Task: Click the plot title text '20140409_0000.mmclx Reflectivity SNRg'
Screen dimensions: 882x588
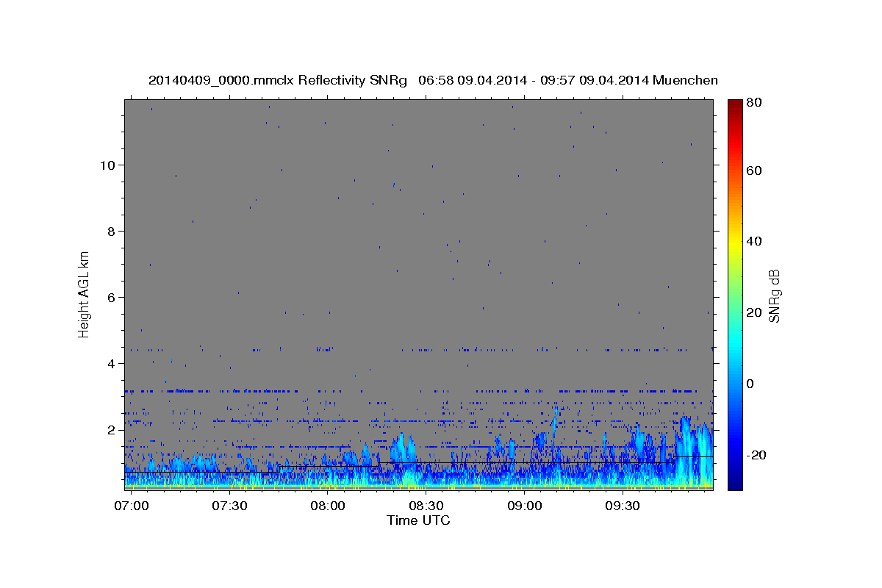Action: click(278, 80)
